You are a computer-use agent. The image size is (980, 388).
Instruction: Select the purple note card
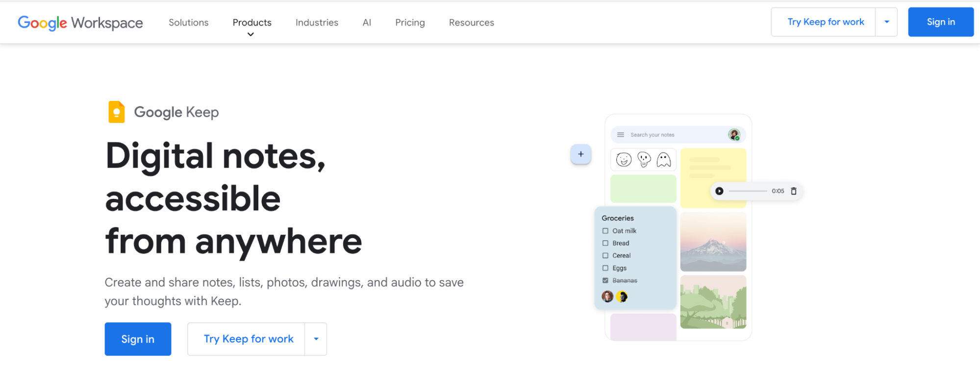[x=643, y=327]
